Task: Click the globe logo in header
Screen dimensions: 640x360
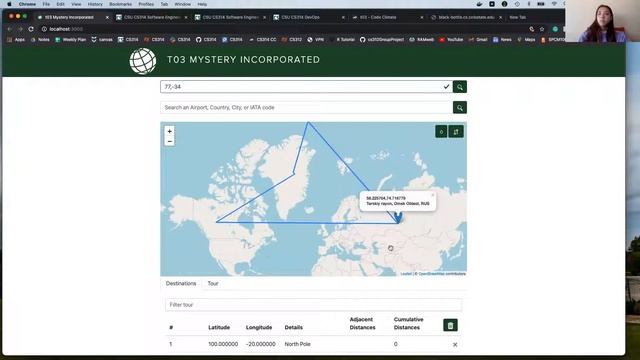Action: click(x=143, y=61)
